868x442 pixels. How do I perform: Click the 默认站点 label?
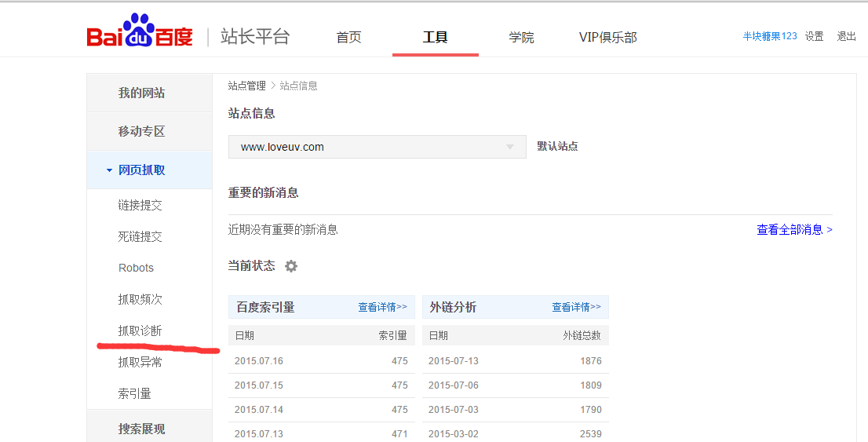click(x=557, y=147)
